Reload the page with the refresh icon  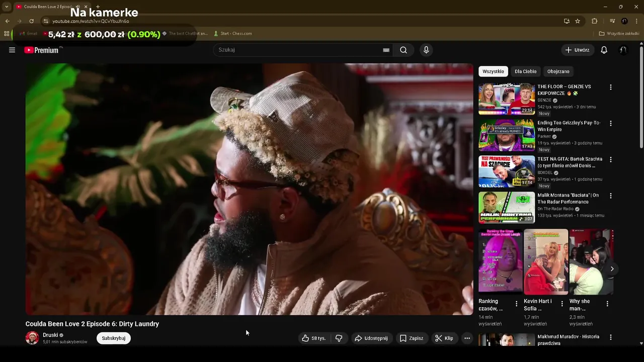pos(31,21)
